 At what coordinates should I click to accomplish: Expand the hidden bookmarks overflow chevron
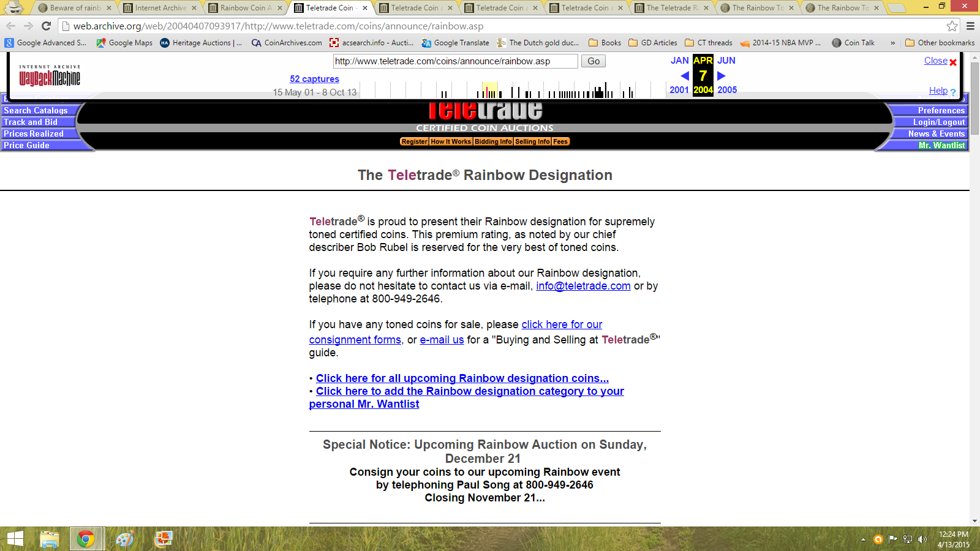click(x=892, y=43)
